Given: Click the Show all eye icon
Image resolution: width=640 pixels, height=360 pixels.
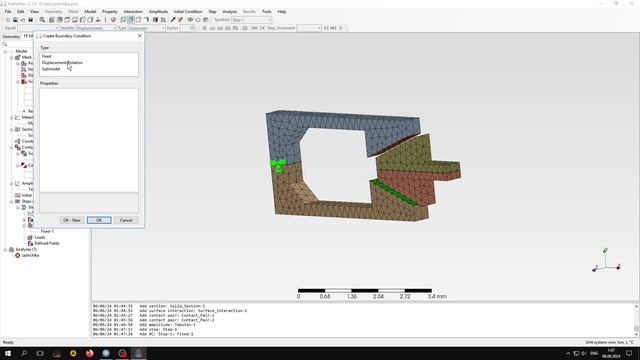Looking at the screenshot, I should (190, 20).
